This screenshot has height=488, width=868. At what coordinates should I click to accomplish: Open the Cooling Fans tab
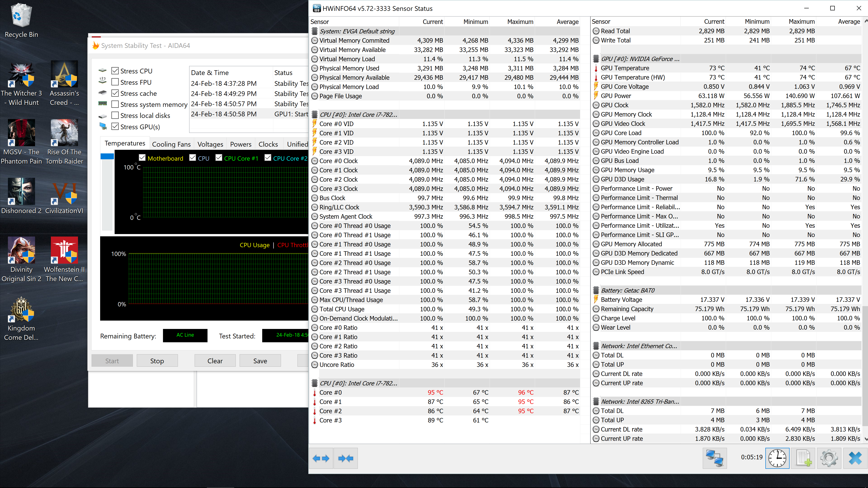click(171, 144)
